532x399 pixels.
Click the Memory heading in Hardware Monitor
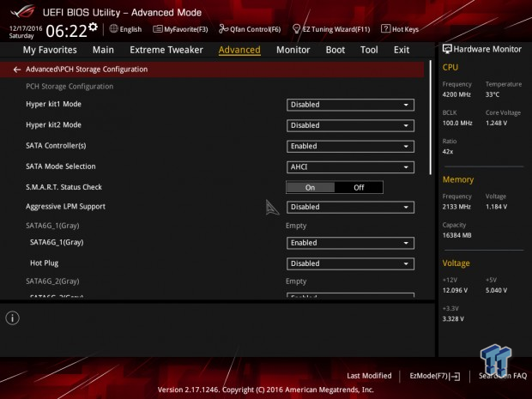click(458, 179)
